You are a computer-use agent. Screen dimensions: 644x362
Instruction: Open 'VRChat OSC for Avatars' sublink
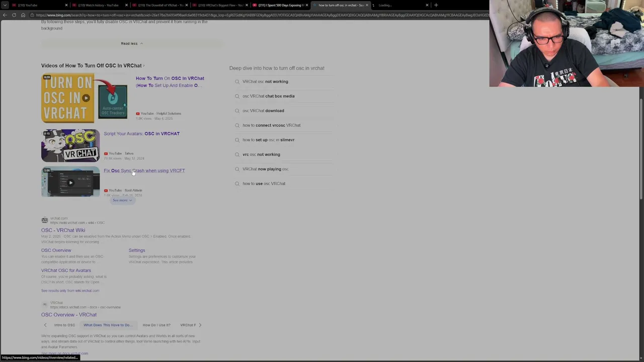click(66, 270)
